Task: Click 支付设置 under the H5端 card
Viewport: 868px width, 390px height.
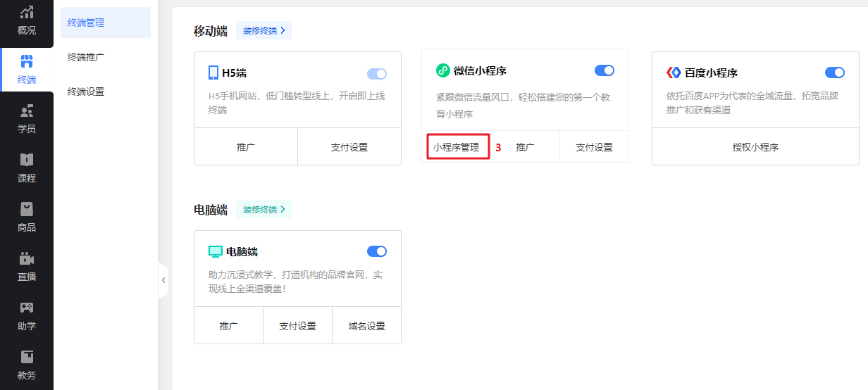Action: click(349, 147)
